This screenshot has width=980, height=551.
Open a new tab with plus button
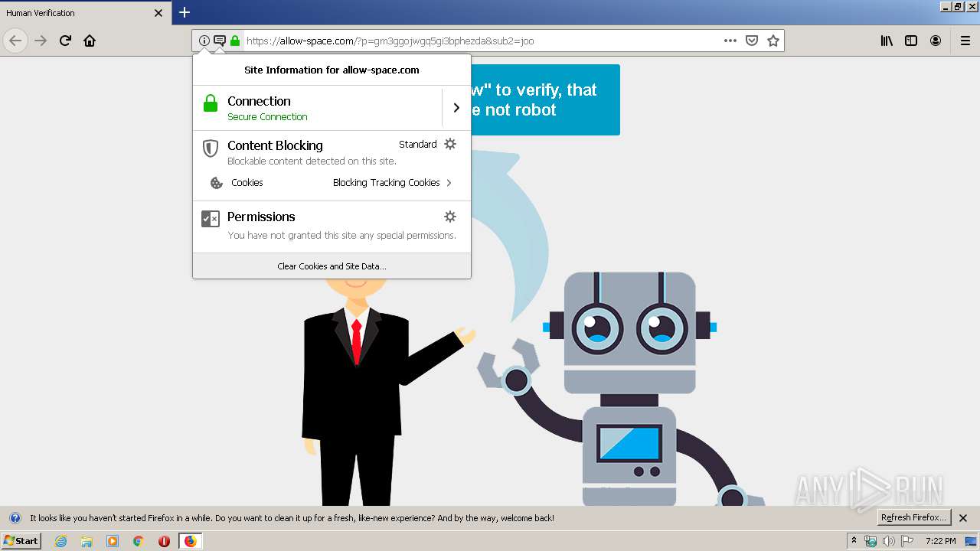tap(185, 12)
